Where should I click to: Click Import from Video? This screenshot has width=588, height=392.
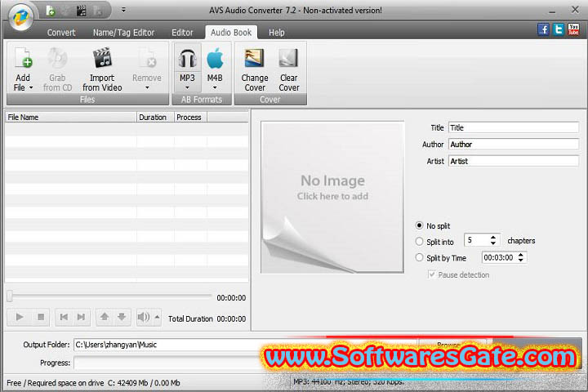click(x=102, y=69)
